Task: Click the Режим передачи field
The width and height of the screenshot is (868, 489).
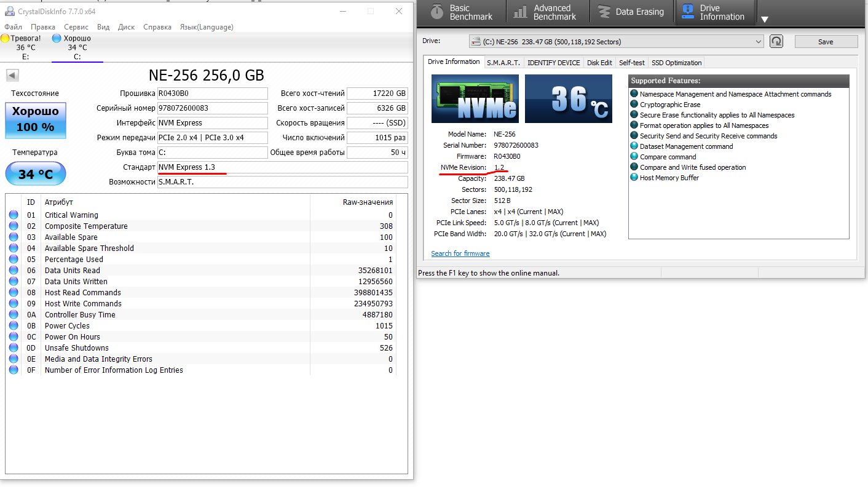Action: point(213,138)
